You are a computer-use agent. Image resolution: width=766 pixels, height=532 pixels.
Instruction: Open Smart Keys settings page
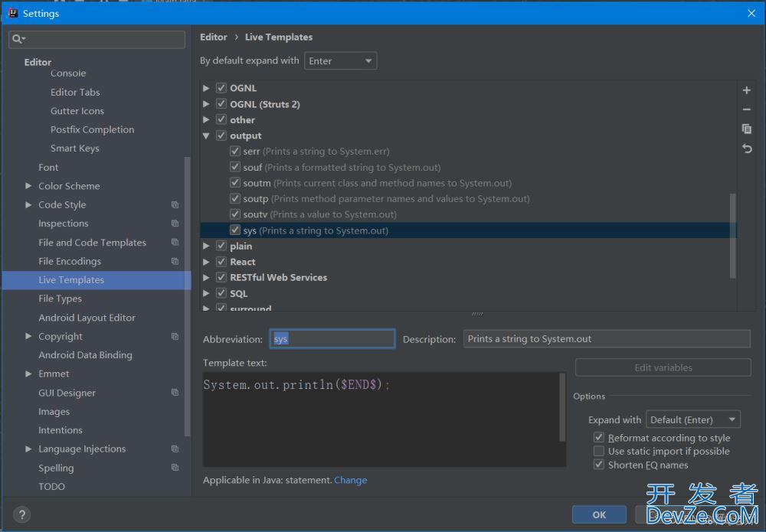click(x=75, y=149)
